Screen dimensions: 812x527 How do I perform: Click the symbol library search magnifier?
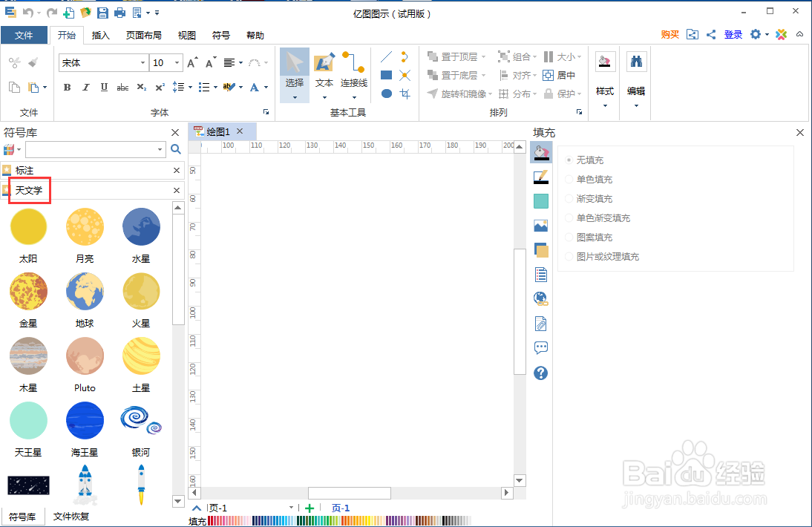tap(176, 150)
